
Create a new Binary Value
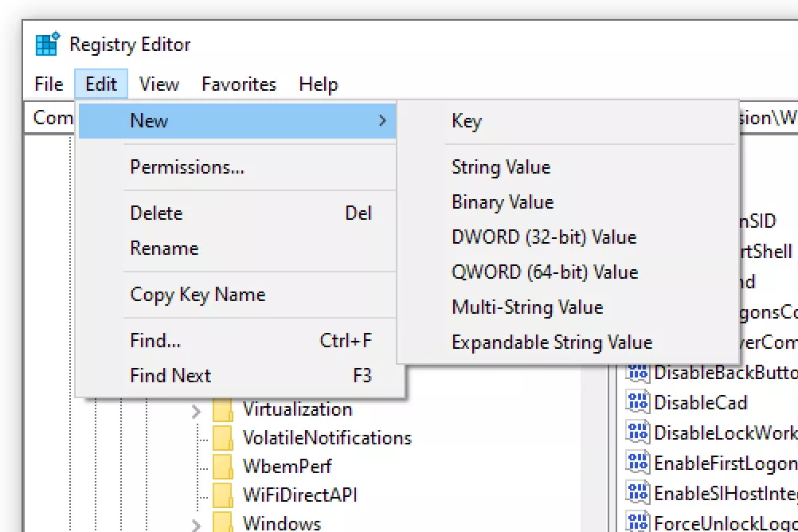568,202
